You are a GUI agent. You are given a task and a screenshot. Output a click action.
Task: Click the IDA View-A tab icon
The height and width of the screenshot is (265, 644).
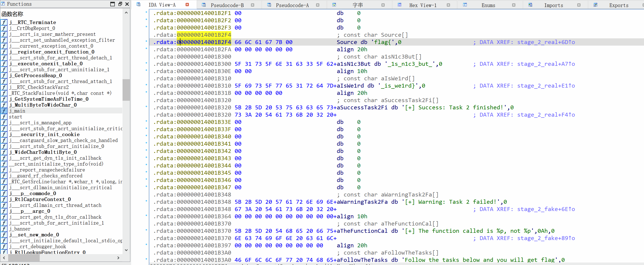pyautogui.click(x=138, y=5)
